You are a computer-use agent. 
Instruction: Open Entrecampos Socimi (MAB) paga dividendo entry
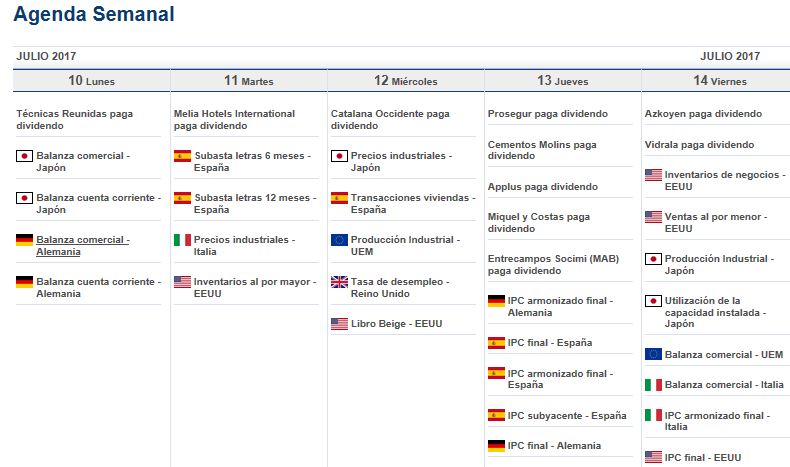(553, 264)
